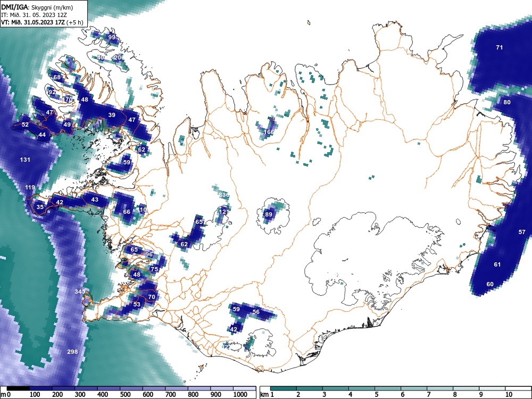This screenshot has height=399, width=532.
Task: Click the '500' label in the metre legend
Action: (x=125, y=394)
